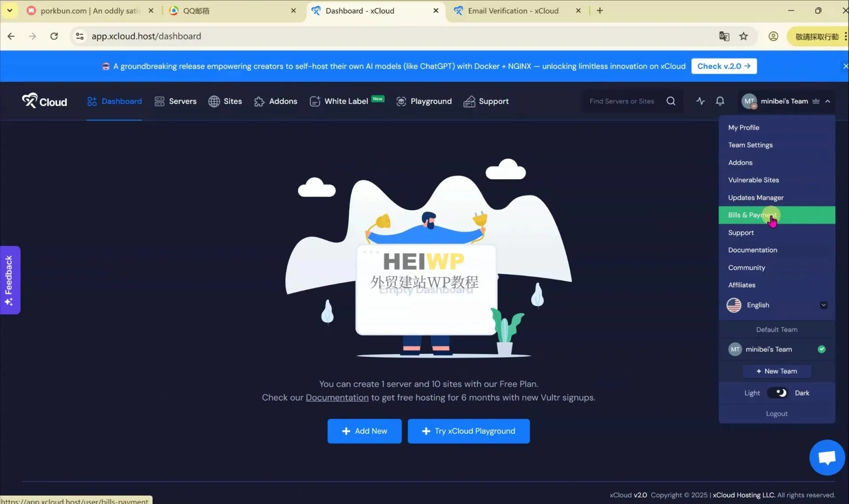Expand the English language selector
849x504 pixels.
pyautogui.click(x=823, y=305)
